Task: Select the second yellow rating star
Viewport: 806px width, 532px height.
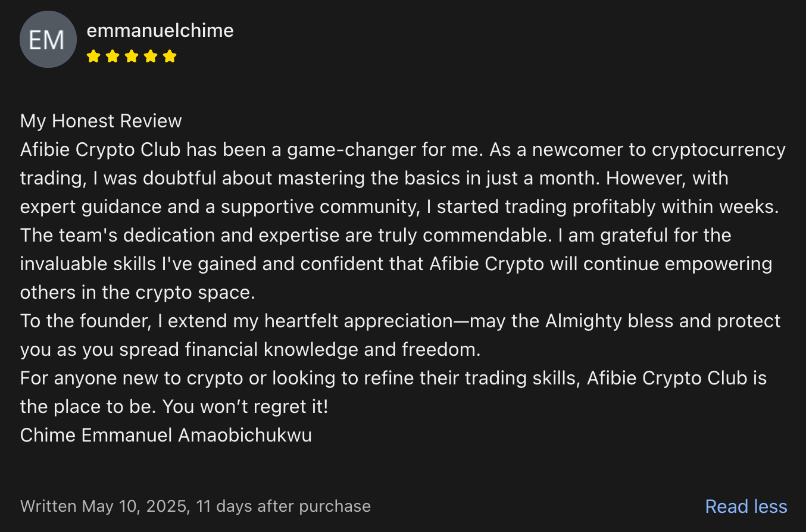Action: pyautogui.click(x=113, y=57)
